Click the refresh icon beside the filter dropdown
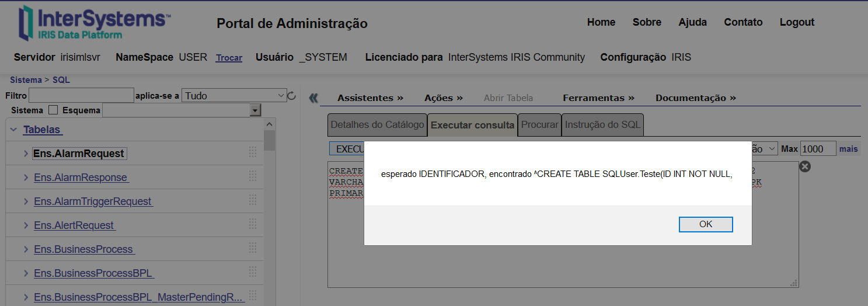Viewport: 868px width, 306px height. [292, 96]
